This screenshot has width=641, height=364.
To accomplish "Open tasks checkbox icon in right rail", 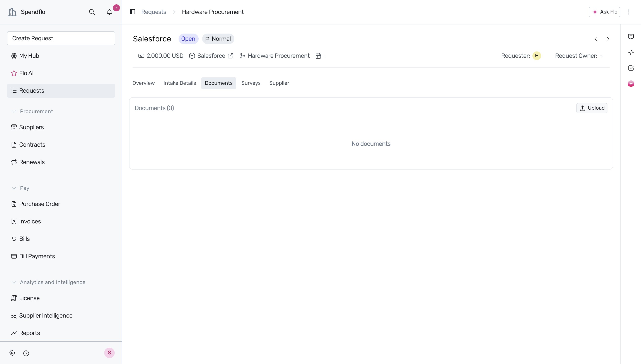I will pyautogui.click(x=631, y=68).
